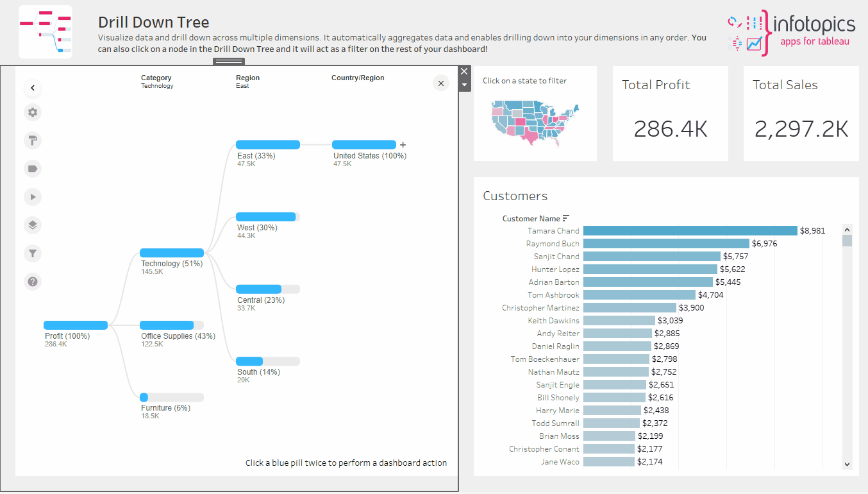Open the dashboard object dropdown caret
This screenshot has height=494, width=868.
tap(465, 85)
